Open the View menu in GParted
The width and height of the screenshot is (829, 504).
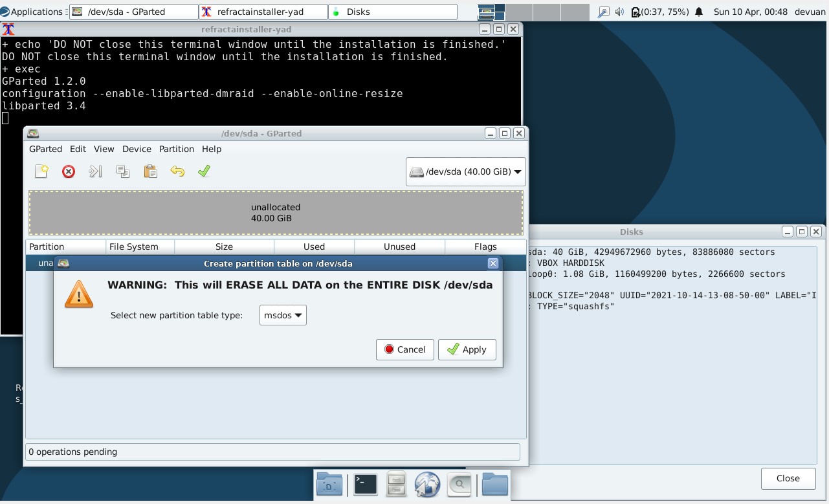pyautogui.click(x=104, y=149)
